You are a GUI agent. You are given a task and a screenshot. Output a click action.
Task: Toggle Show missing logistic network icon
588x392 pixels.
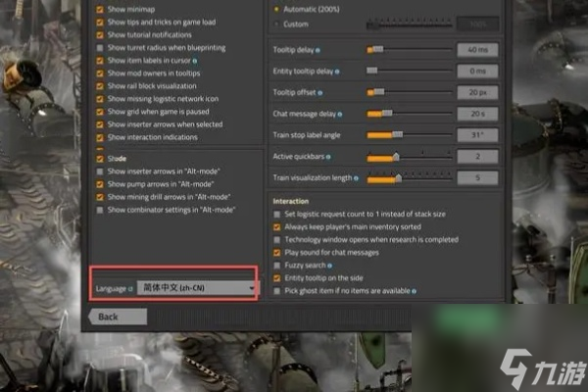coord(100,99)
